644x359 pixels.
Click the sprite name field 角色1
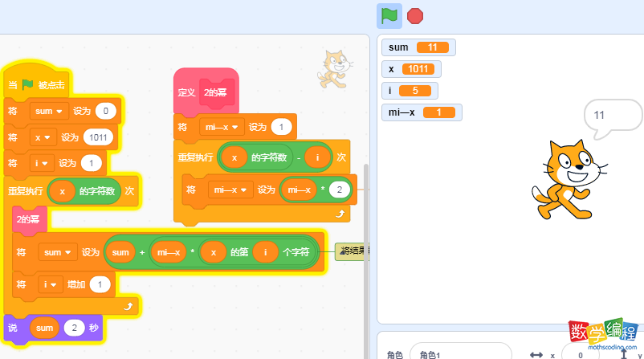click(x=459, y=354)
